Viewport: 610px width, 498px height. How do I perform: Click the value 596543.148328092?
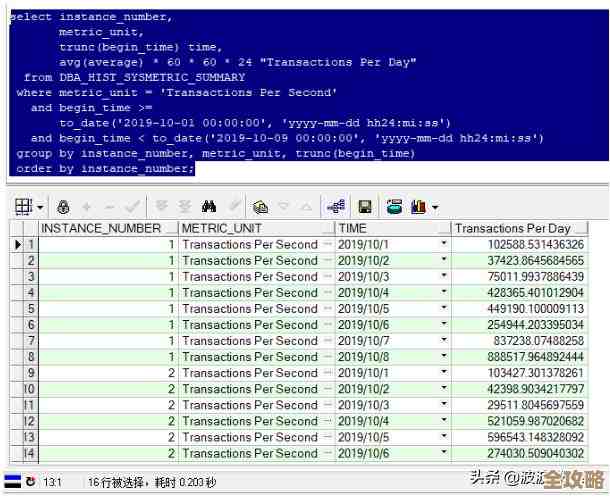[x=536, y=437]
